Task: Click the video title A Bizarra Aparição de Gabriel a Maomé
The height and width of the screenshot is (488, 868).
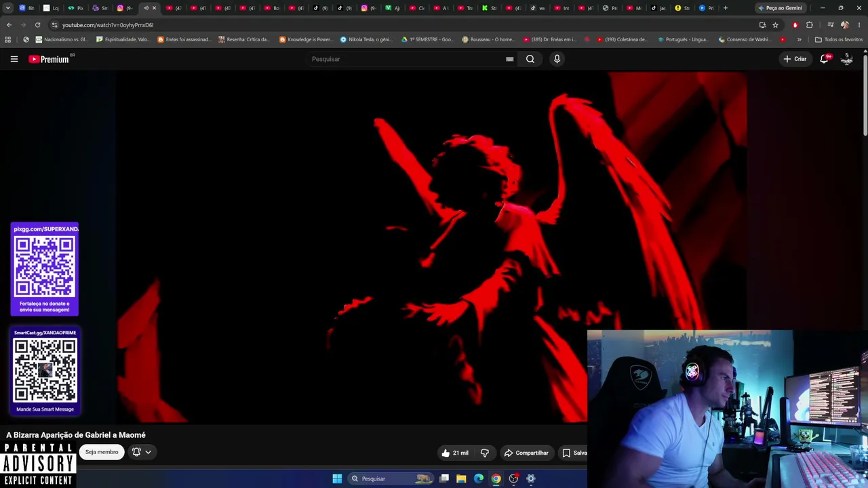Action: (76, 435)
